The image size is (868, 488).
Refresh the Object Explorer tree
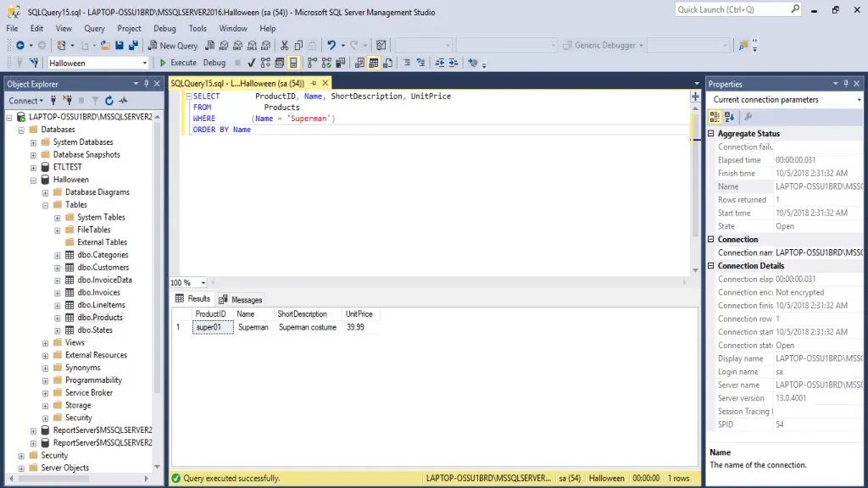pyautogui.click(x=109, y=101)
